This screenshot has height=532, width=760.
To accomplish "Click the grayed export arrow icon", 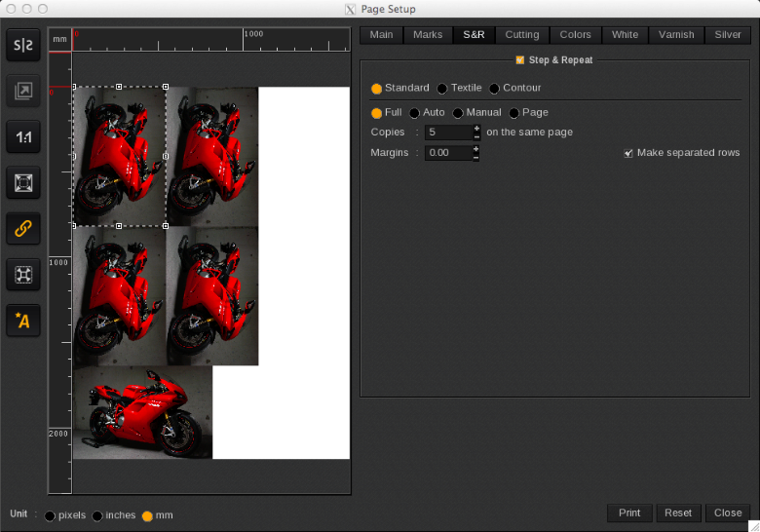I will coord(23,92).
